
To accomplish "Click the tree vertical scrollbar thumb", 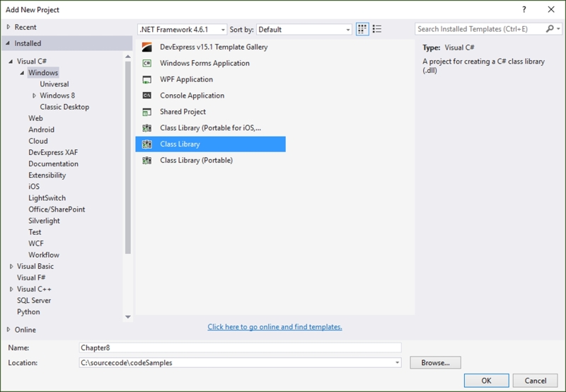I will (128, 158).
